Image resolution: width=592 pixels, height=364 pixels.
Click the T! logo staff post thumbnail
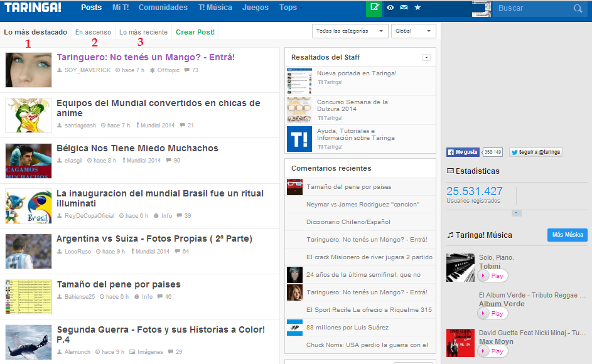(299, 139)
